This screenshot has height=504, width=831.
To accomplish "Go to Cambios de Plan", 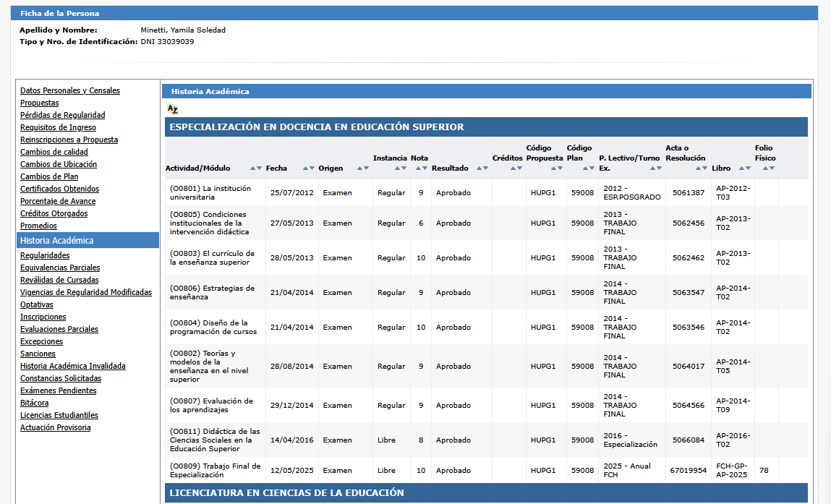I will click(x=49, y=176).
